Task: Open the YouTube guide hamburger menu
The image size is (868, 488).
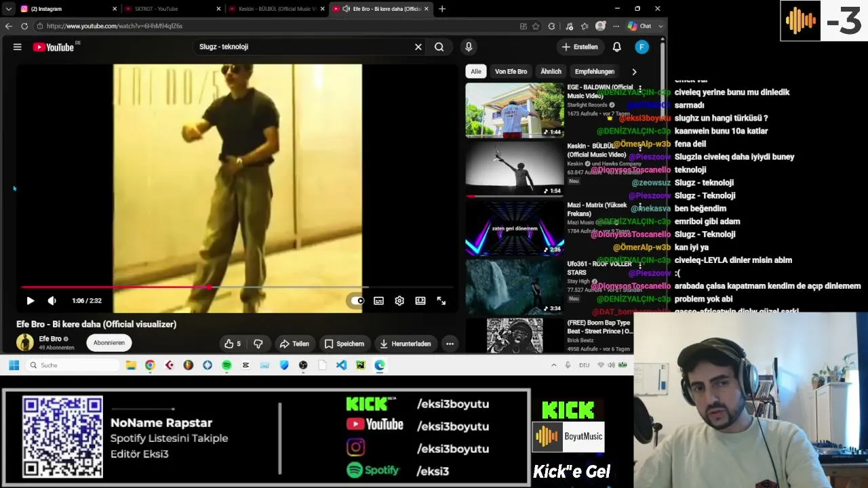Action: pos(18,47)
